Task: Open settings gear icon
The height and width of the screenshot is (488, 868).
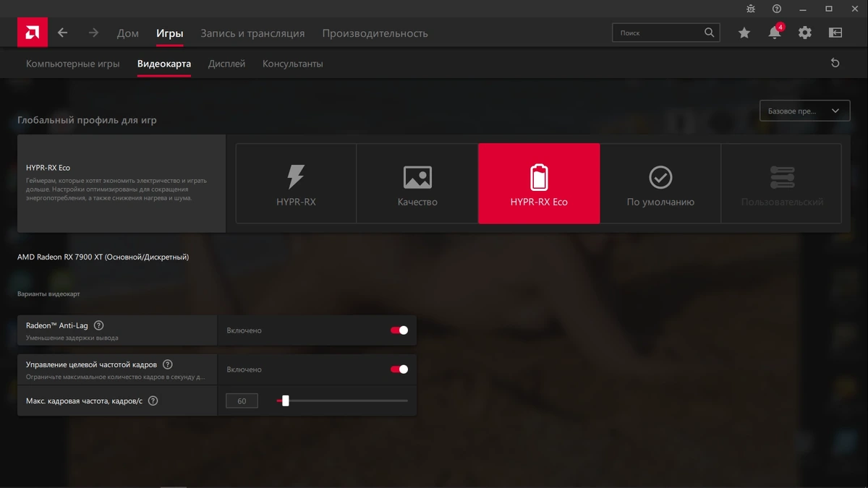Action: (805, 33)
